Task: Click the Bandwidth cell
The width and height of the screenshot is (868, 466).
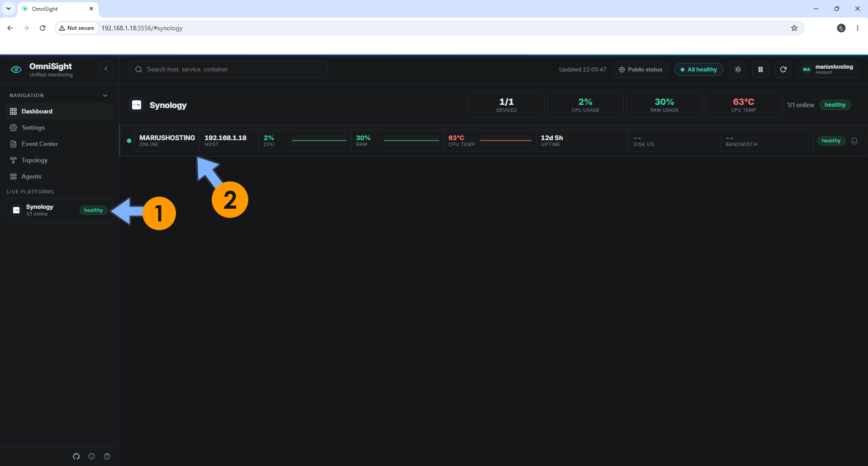Action: (x=767, y=141)
